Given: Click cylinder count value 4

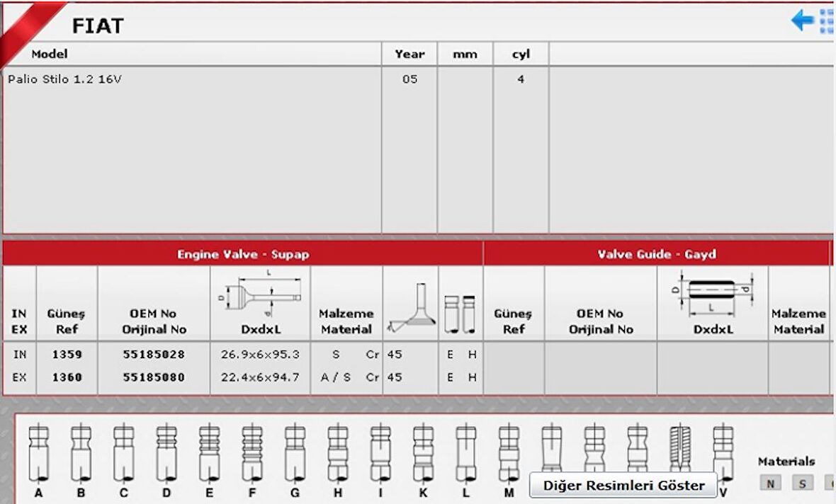Looking at the screenshot, I should [x=521, y=79].
